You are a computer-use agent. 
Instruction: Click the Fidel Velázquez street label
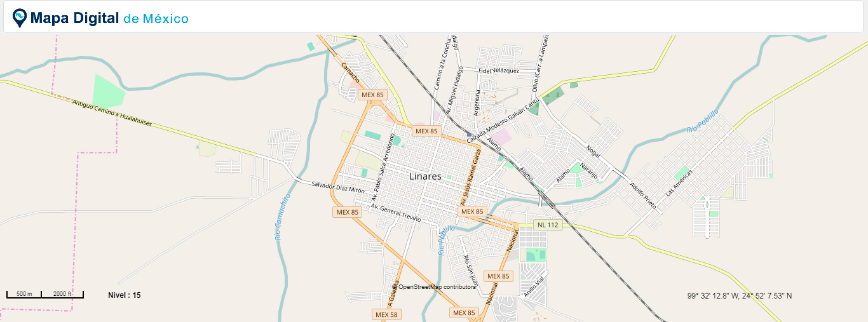coord(498,70)
